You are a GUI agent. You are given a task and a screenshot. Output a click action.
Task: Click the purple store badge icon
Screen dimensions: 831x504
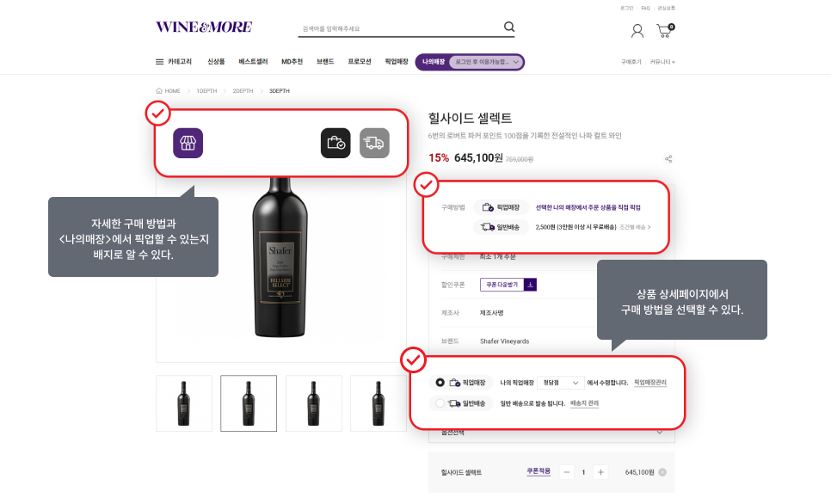coord(188,143)
